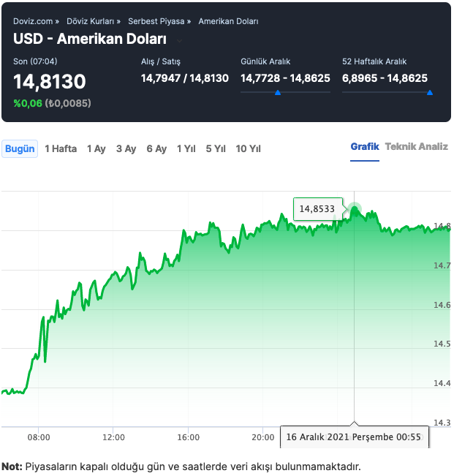Show the 1 Ay chart range
Image resolution: width=454 pixels, height=476 pixels.
tap(96, 148)
